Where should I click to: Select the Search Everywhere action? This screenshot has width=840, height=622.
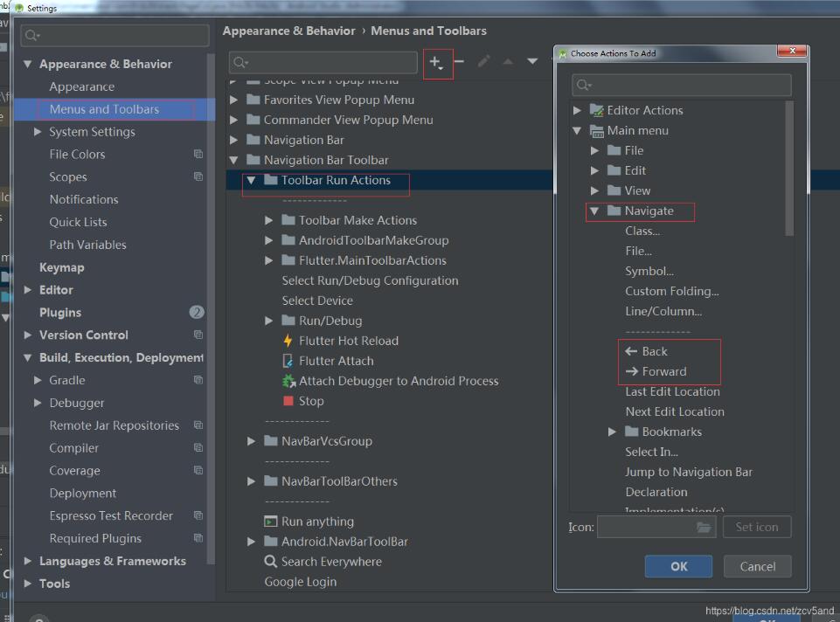330,562
